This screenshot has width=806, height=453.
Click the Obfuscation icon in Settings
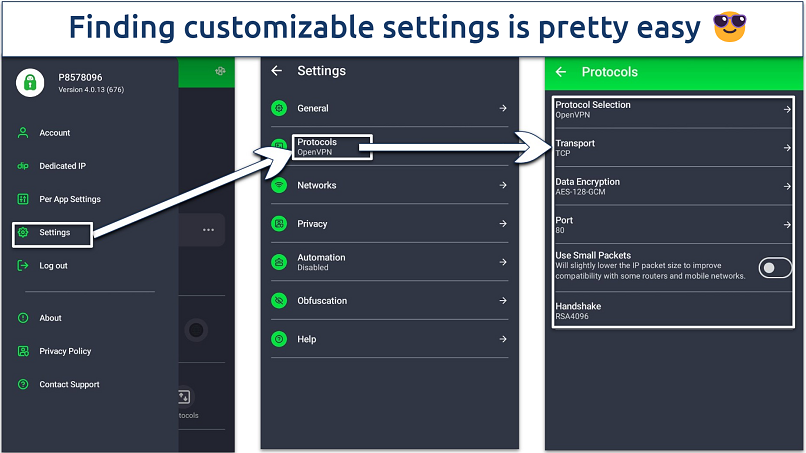click(x=280, y=301)
